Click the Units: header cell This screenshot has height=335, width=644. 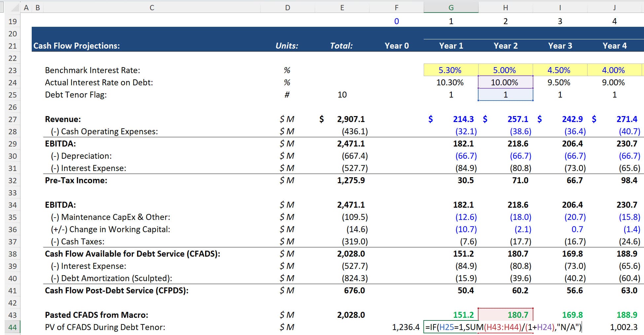tap(287, 46)
